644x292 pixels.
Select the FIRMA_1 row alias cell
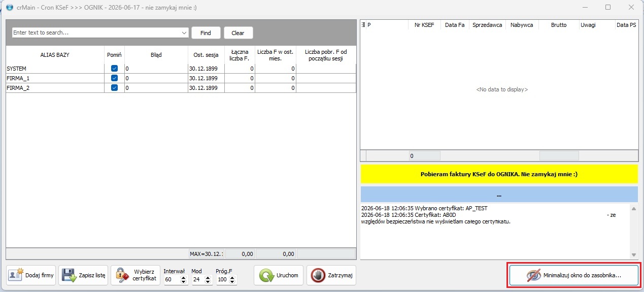coord(55,78)
